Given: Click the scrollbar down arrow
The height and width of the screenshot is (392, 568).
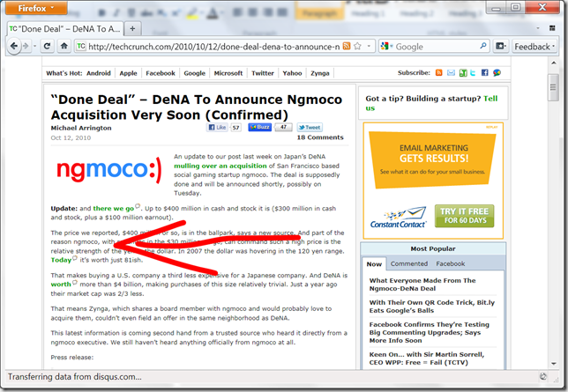Looking at the screenshot, I should click(554, 364).
